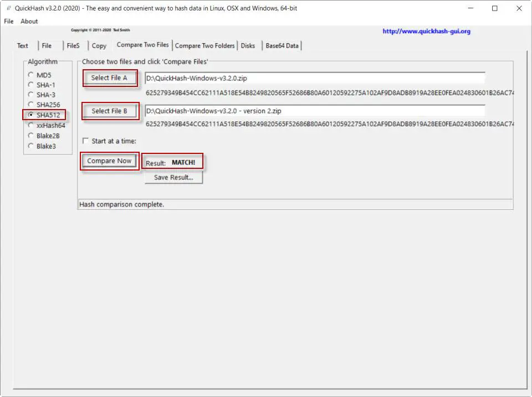Select the Compare Two Files tab

[142, 45]
